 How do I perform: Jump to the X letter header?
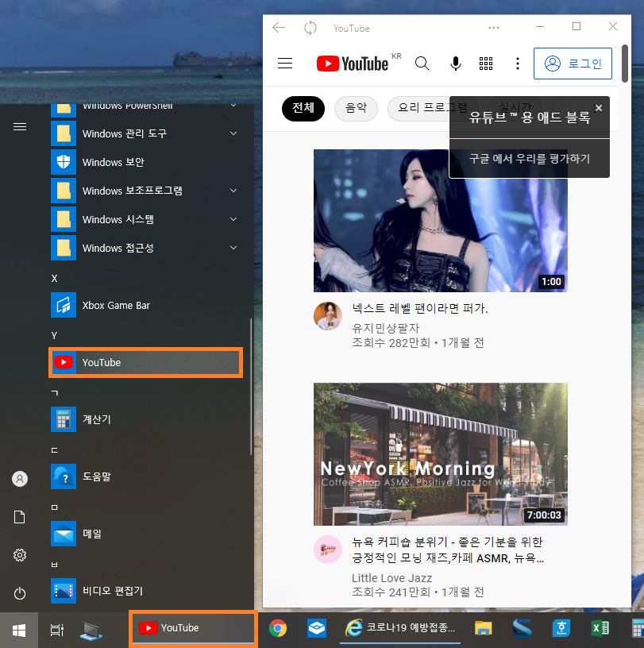point(54,279)
